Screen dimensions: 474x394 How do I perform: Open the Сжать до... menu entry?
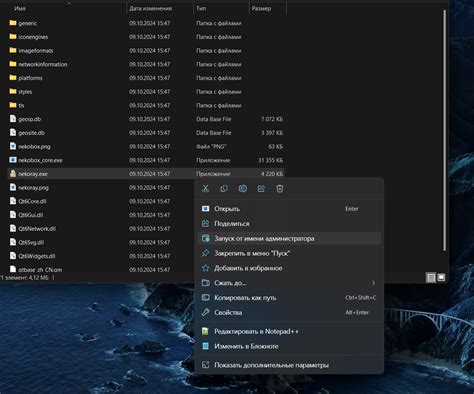(289, 283)
